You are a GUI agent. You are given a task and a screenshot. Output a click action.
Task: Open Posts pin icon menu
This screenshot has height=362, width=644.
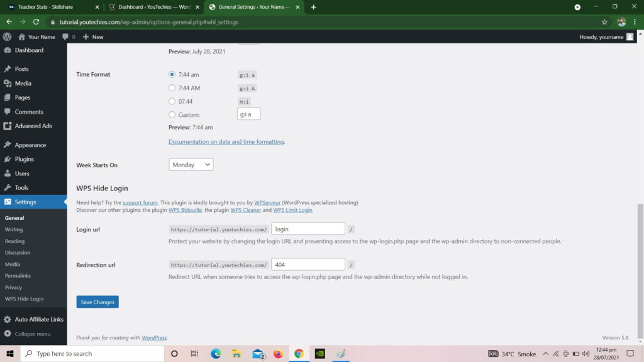coord(8,69)
